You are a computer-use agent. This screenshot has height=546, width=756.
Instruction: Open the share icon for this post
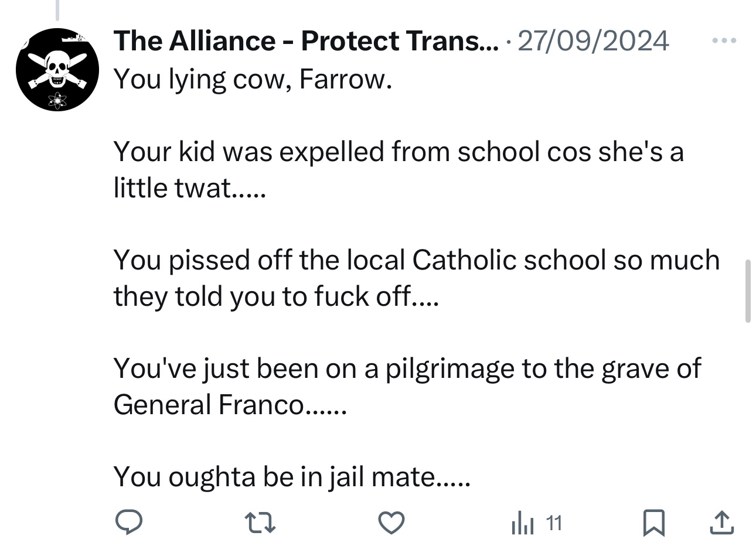721,522
